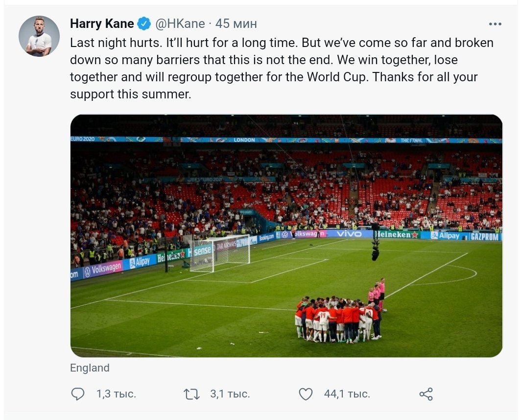The image size is (520, 420).
Task: Click the 45 мин timestamp
Action: [236, 23]
